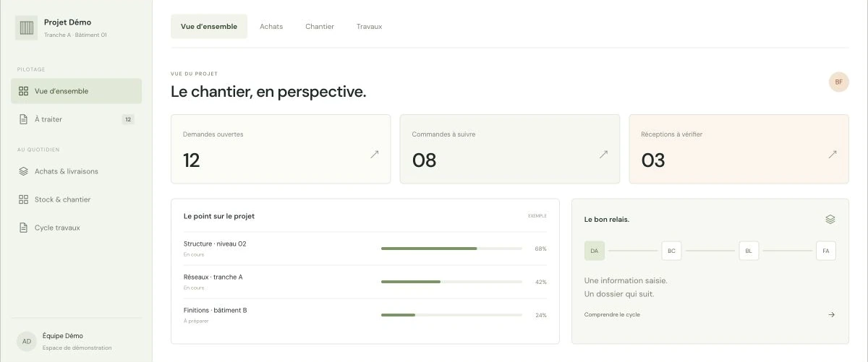Click the Projet Démo building logo icon

pyautogui.click(x=27, y=27)
